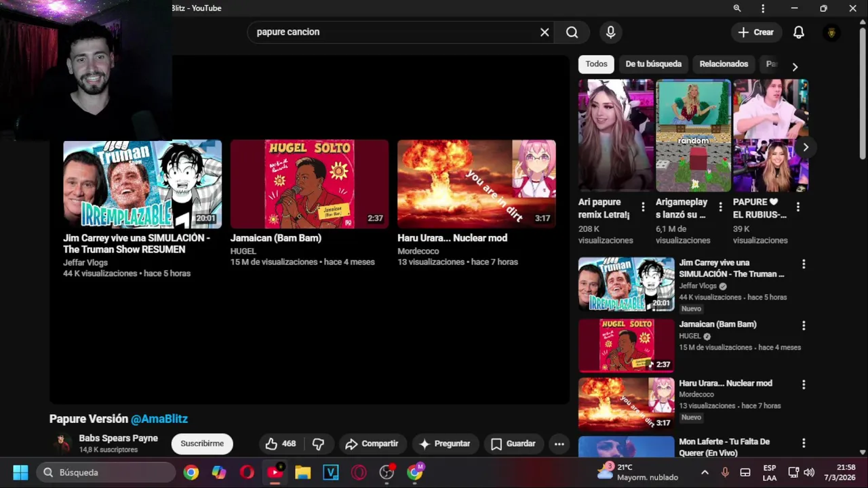Open options for sidebar Jamaican (Bam Bam)
The height and width of the screenshot is (488, 868).
pos(804,325)
